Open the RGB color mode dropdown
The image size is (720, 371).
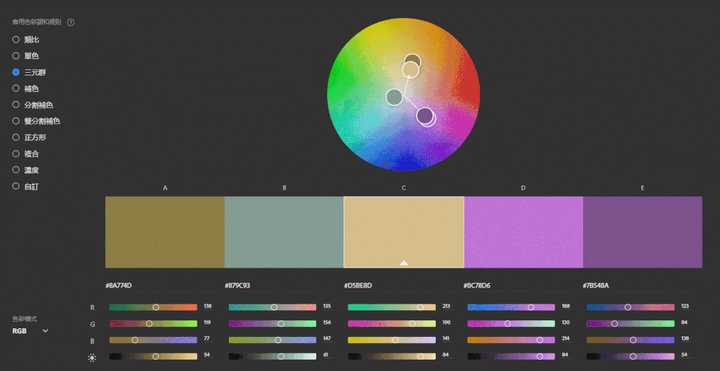coord(30,331)
